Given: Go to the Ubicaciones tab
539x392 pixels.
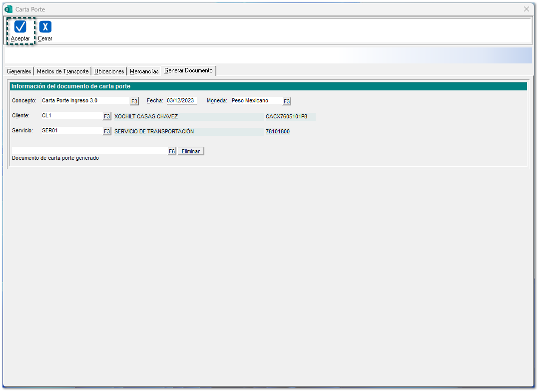Looking at the screenshot, I should [x=109, y=71].
